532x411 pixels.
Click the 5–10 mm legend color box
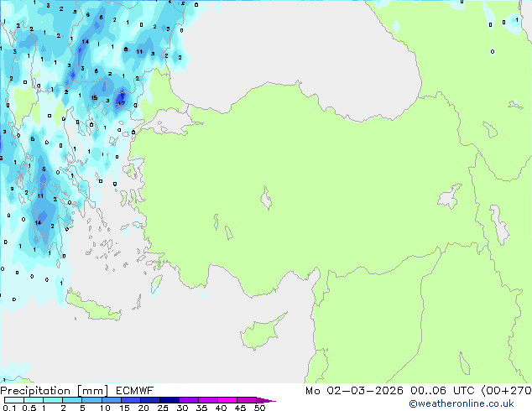[91, 400]
